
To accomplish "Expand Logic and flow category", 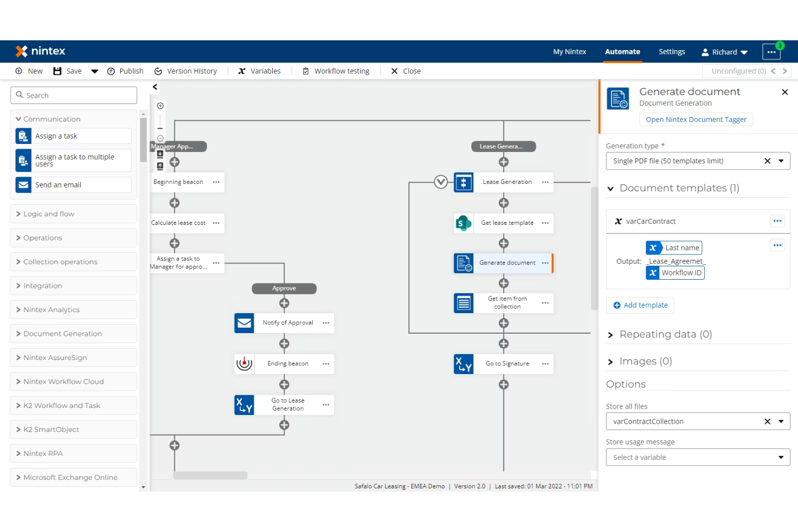I will [73, 214].
